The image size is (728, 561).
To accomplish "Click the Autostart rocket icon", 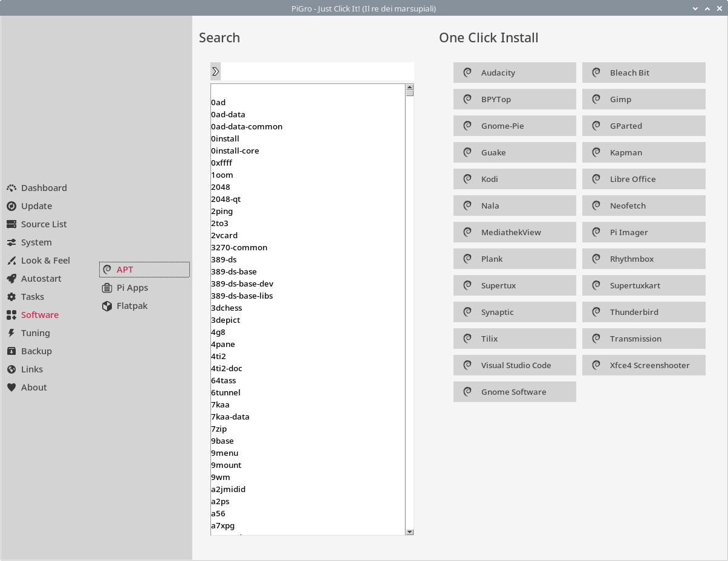I will coord(11,279).
